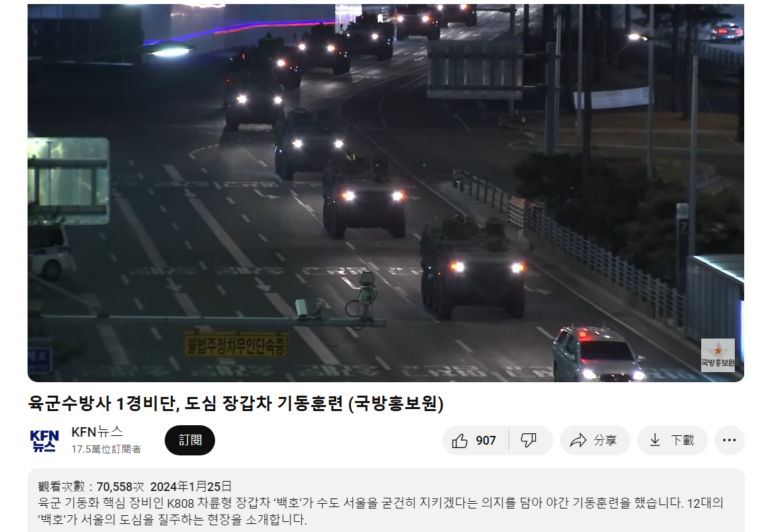Click the 下載 download label

[x=682, y=440]
